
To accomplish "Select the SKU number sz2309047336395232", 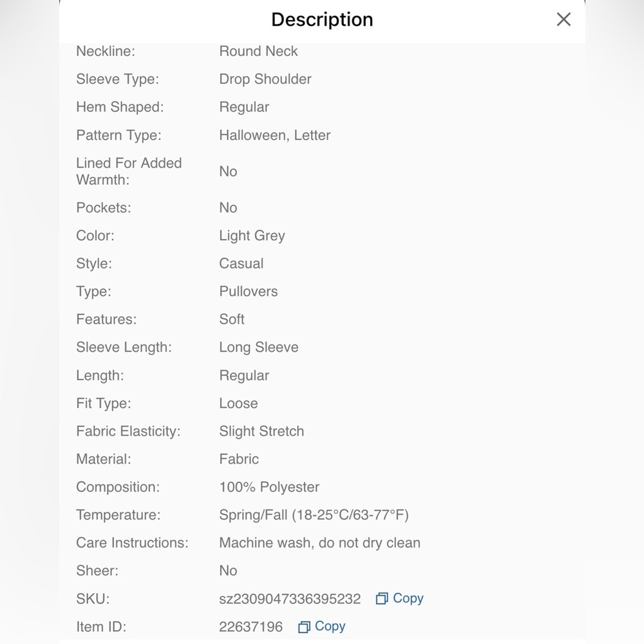I will tap(290, 599).
